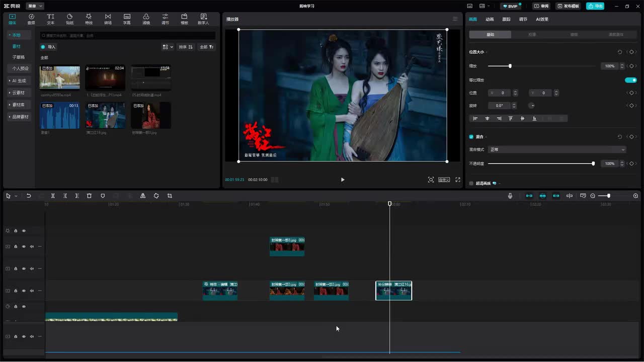Image resolution: width=644 pixels, height=362 pixels.
Task: Switch to the 动画 animation tab
Action: [x=490, y=19]
